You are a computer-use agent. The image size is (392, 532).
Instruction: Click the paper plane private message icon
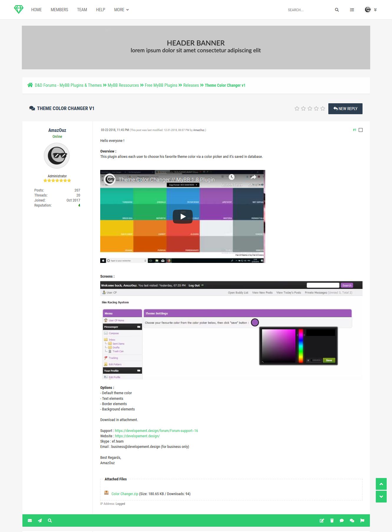40,520
